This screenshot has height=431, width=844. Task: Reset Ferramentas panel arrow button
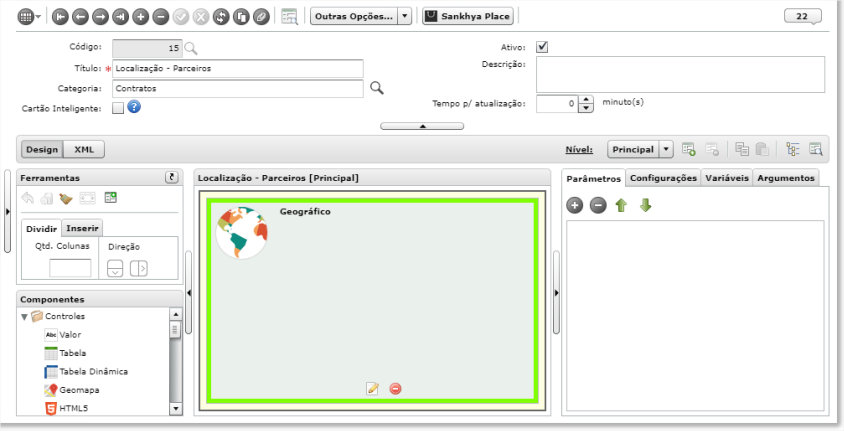172,178
